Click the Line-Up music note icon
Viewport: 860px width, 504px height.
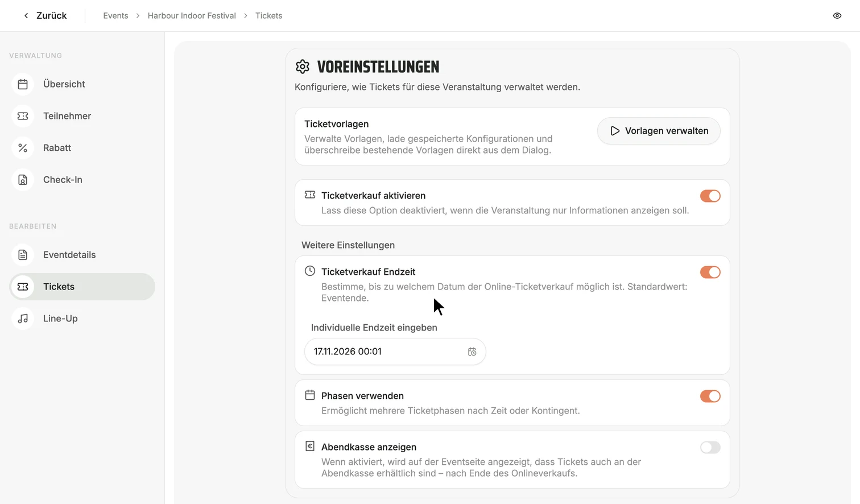tap(23, 319)
